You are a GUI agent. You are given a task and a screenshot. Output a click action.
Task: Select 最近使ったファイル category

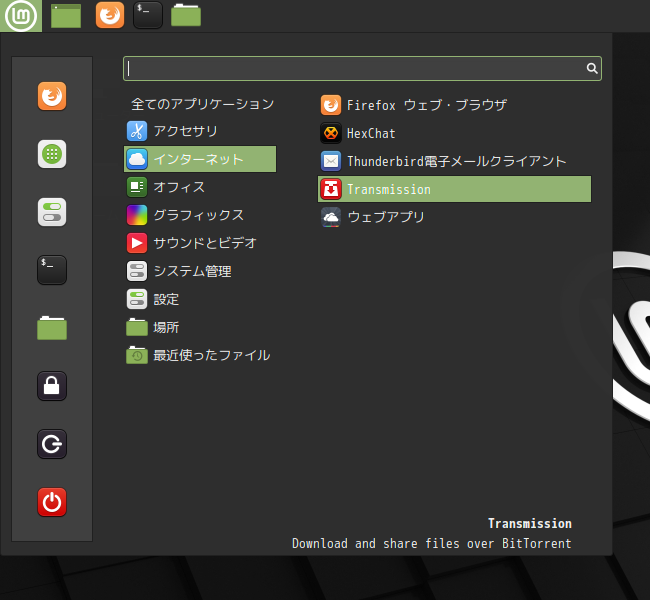pyautogui.click(x=200, y=355)
